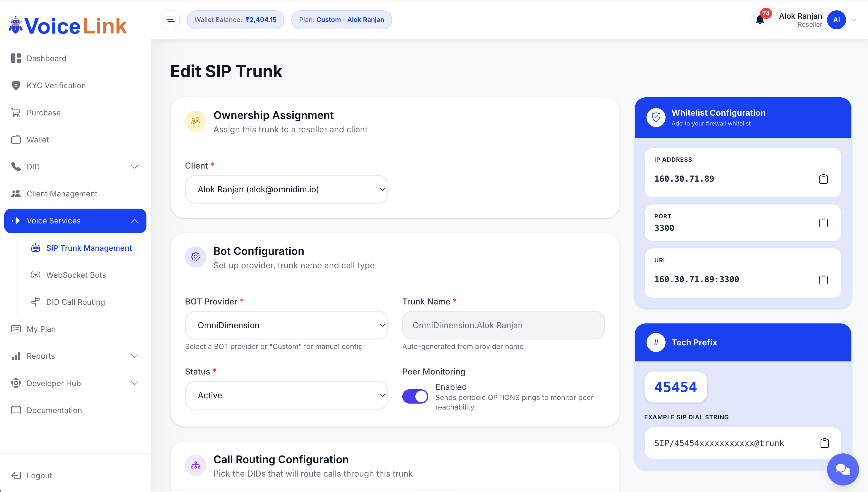Click the WebSocket Bots broadcast icon
Image resolution: width=868 pixels, height=492 pixels.
pyautogui.click(x=36, y=275)
